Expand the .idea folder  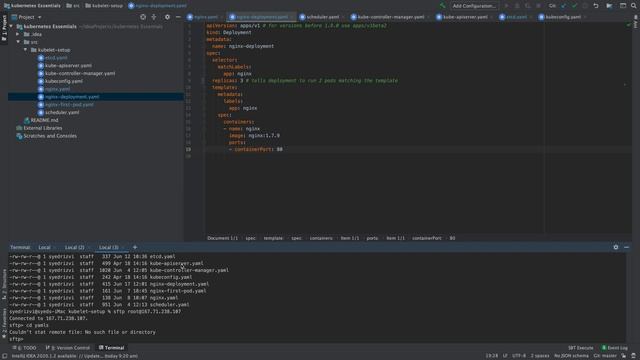(18, 34)
